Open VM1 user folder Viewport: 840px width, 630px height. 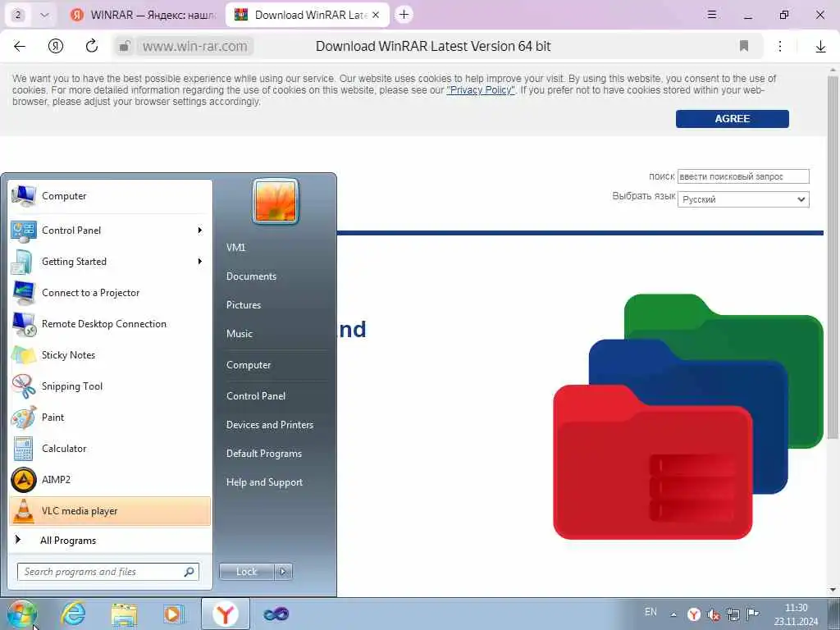click(235, 248)
